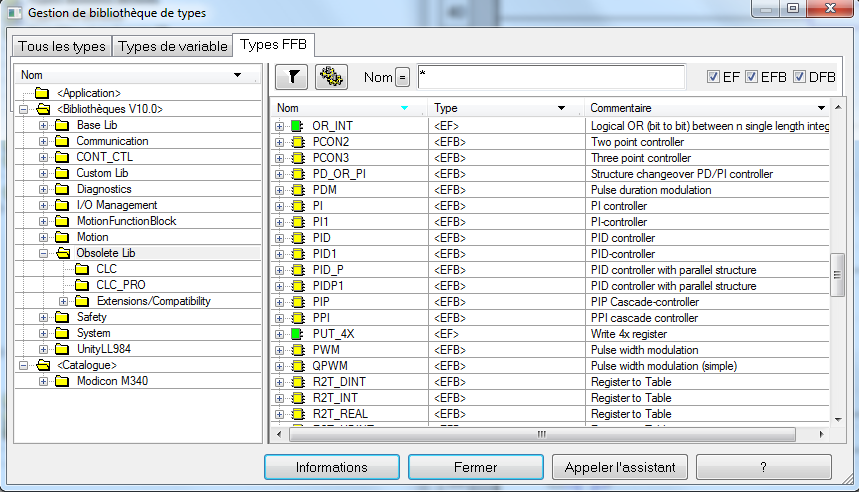Disable the DFB checkbox
The image size is (859, 492).
tap(799, 77)
